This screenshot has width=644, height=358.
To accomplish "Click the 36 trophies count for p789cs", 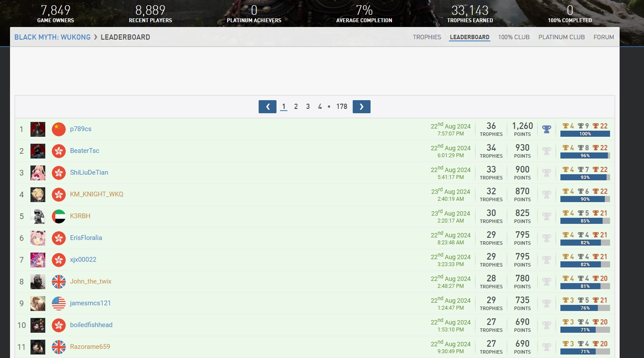I will click(491, 126).
